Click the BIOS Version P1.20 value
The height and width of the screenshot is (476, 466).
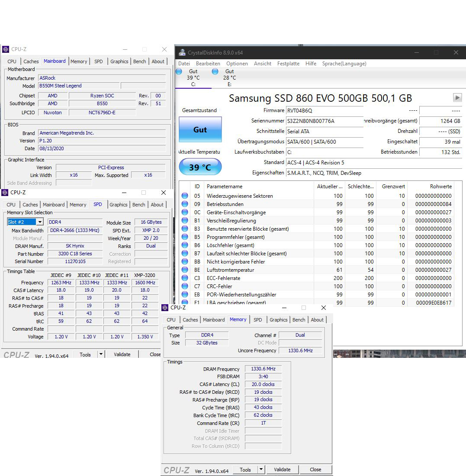(x=102, y=141)
